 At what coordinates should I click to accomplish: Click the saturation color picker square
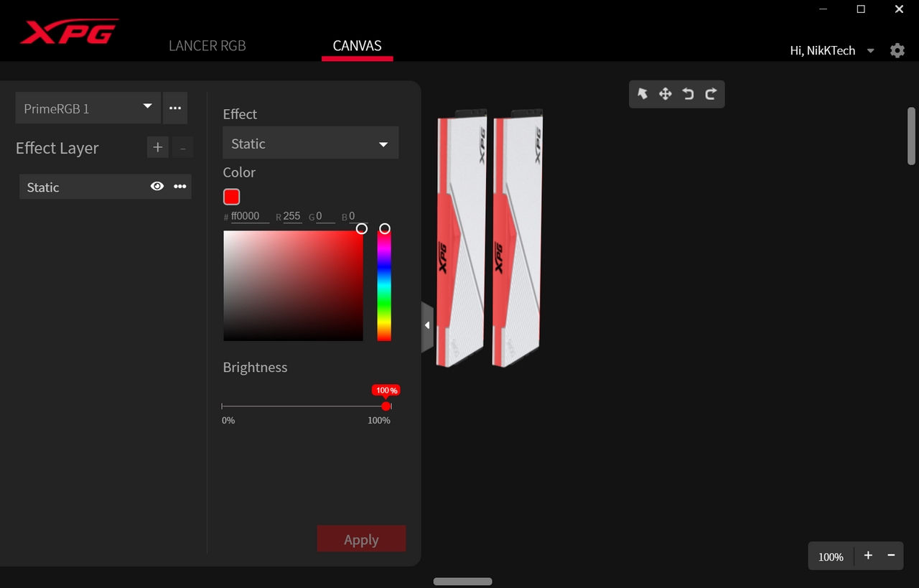[293, 286]
